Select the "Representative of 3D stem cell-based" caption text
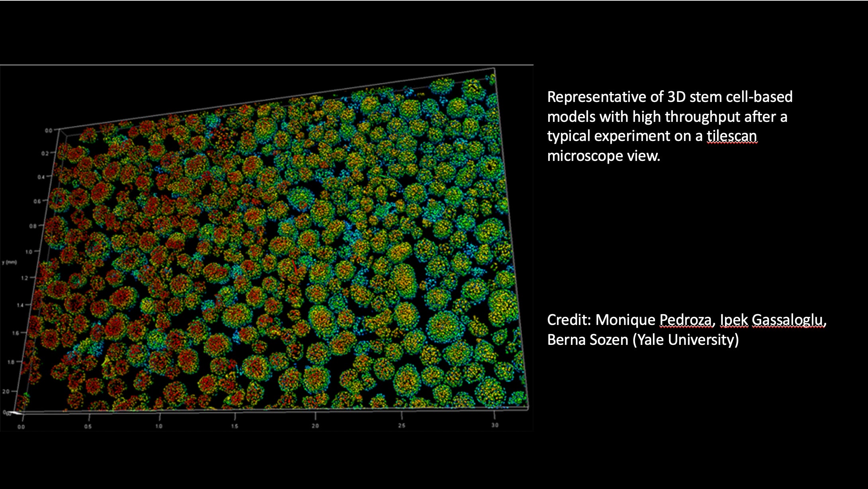The image size is (868, 489). pos(669,97)
